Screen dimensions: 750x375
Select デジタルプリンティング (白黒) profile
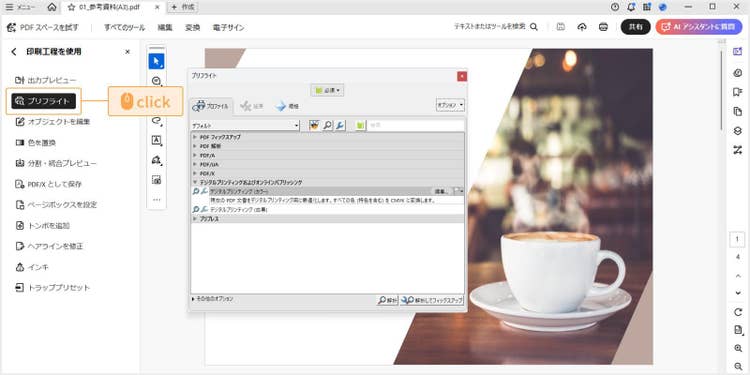coord(327,210)
